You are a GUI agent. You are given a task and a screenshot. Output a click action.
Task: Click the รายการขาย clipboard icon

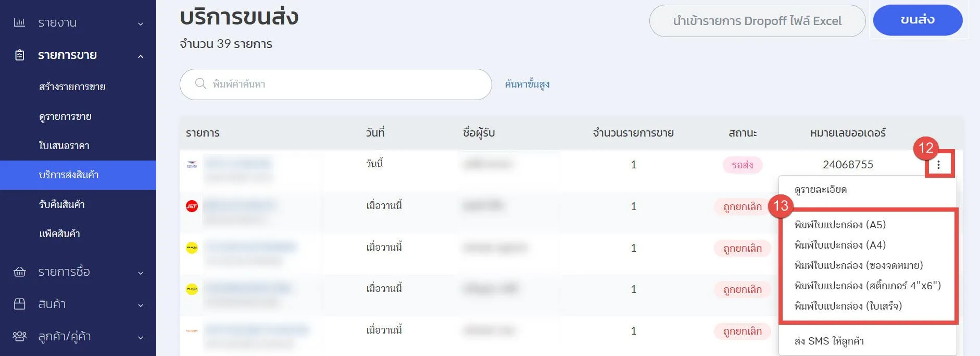click(19, 55)
